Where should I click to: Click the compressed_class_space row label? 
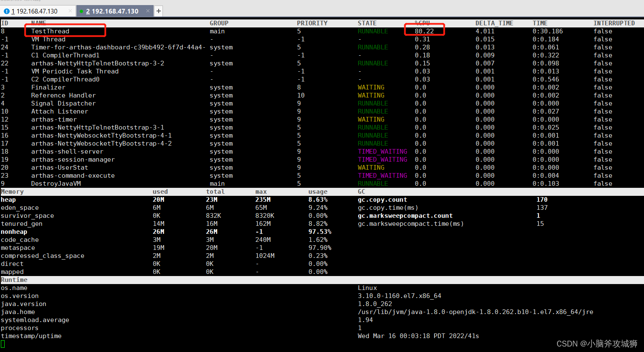43,256
